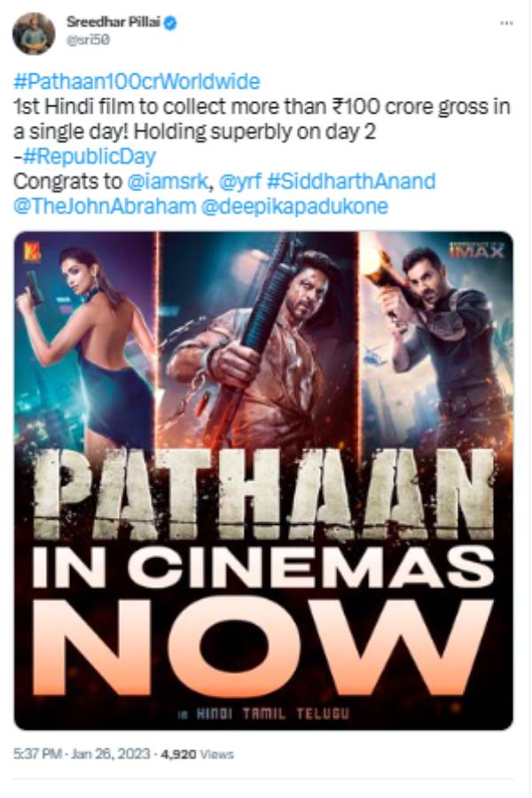Viewport: 532px width, 798px height.
Task: Click the PATHAAN title text in poster
Action: [263, 494]
